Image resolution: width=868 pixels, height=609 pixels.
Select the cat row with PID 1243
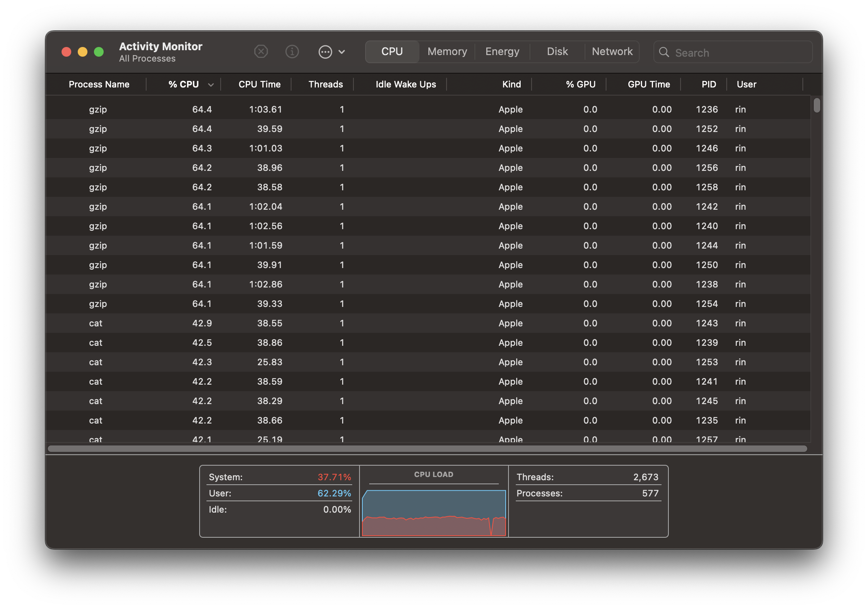428,323
